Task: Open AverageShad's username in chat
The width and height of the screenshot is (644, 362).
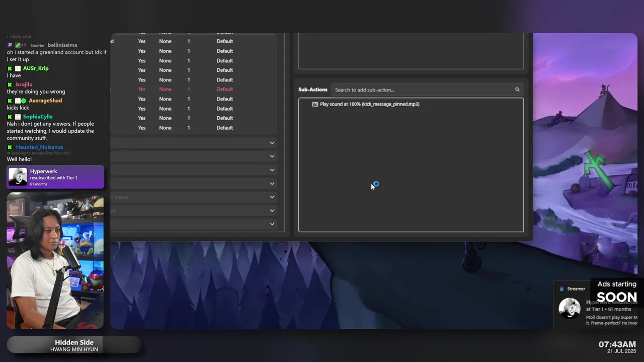Action: pos(45,101)
